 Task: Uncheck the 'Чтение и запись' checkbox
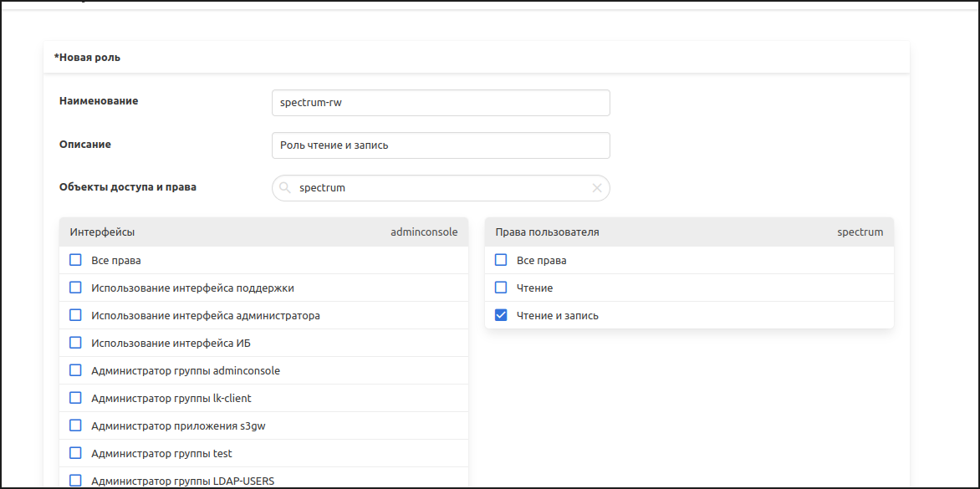click(501, 315)
